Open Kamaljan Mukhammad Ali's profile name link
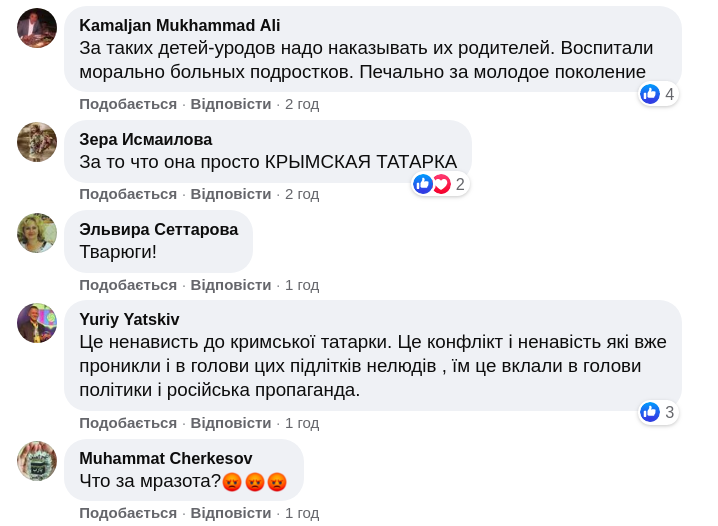Screen dimensions: 718x526 (179, 25)
